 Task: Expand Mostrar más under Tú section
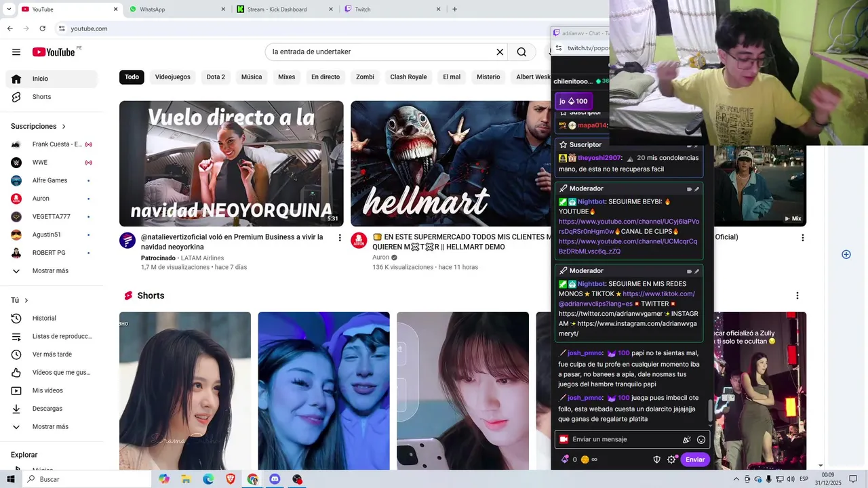point(52,427)
